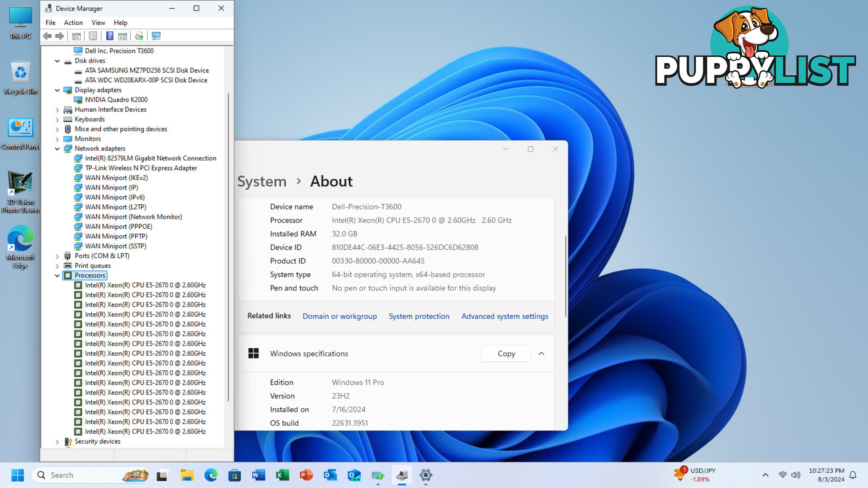Open Microsoft Store from taskbar

(235, 475)
